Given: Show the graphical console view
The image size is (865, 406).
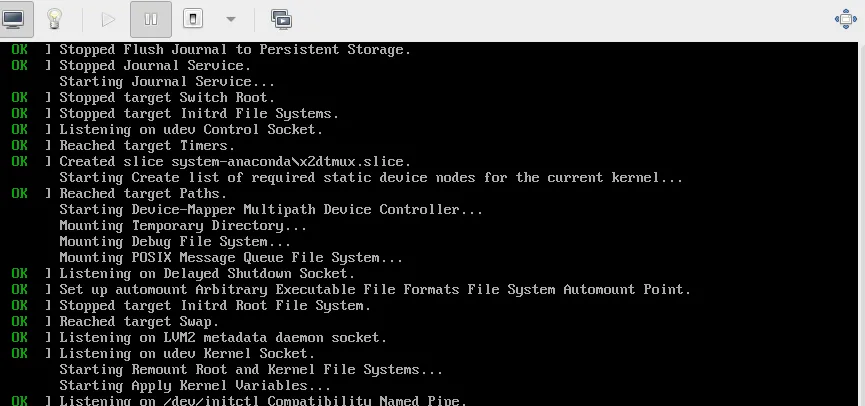Looking at the screenshot, I should click(x=17, y=18).
